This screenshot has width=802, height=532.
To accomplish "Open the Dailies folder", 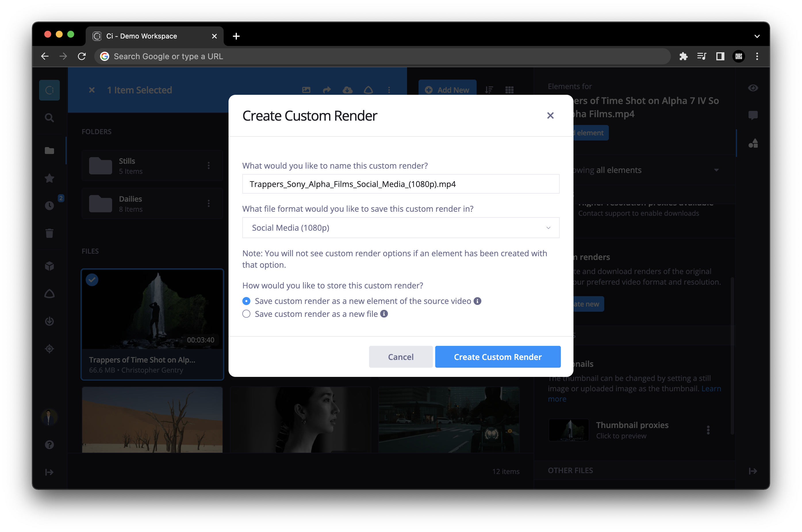I will (152, 204).
